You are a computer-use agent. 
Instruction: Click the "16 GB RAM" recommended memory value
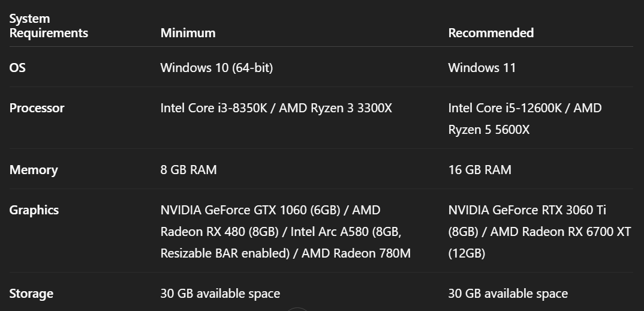click(x=480, y=170)
